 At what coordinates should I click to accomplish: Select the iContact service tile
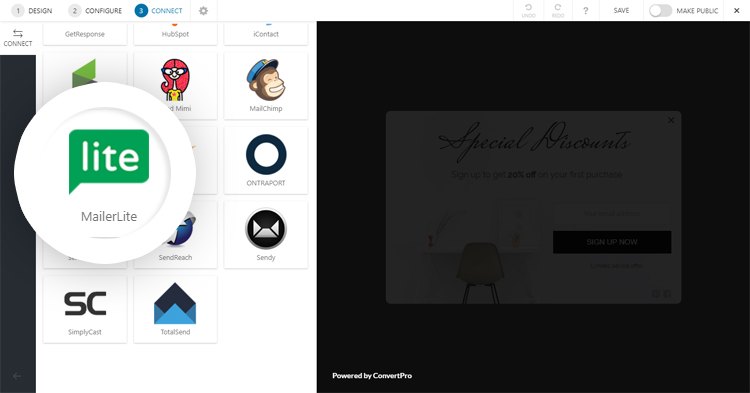266,33
